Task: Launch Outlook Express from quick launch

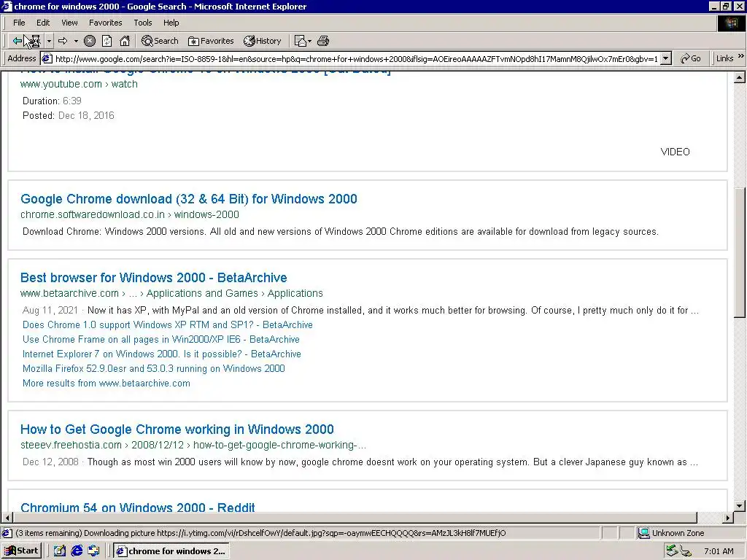Action: [x=94, y=551]
